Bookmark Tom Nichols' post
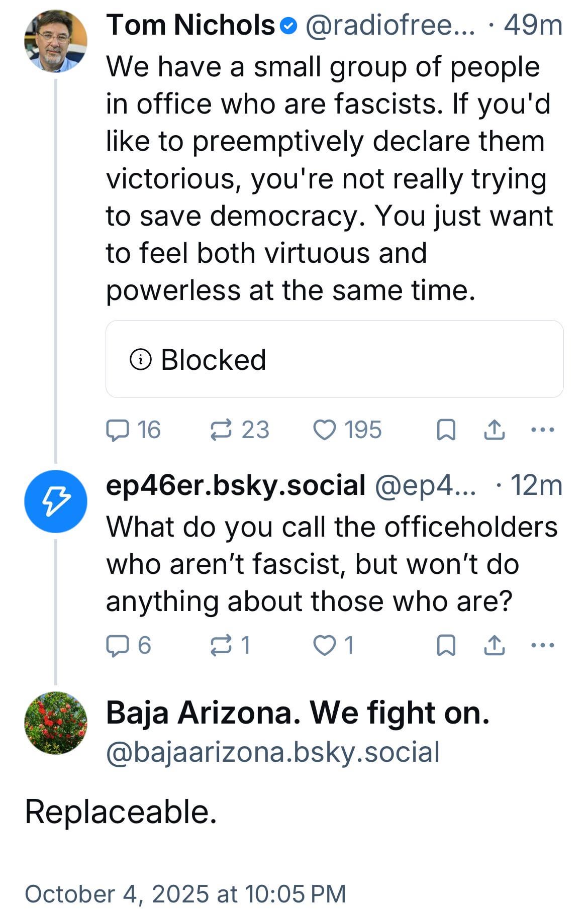Screen dimensions: 588x912 coord(446,430)
